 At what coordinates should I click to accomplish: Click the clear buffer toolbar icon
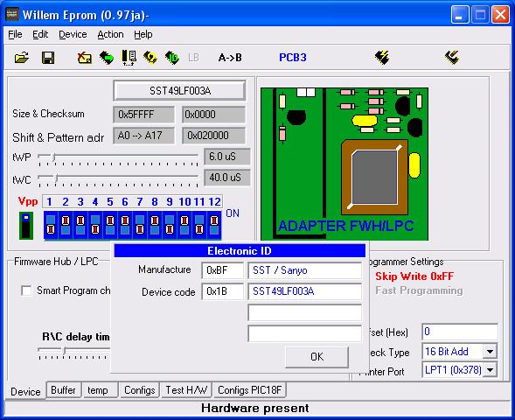click(85, 58)
